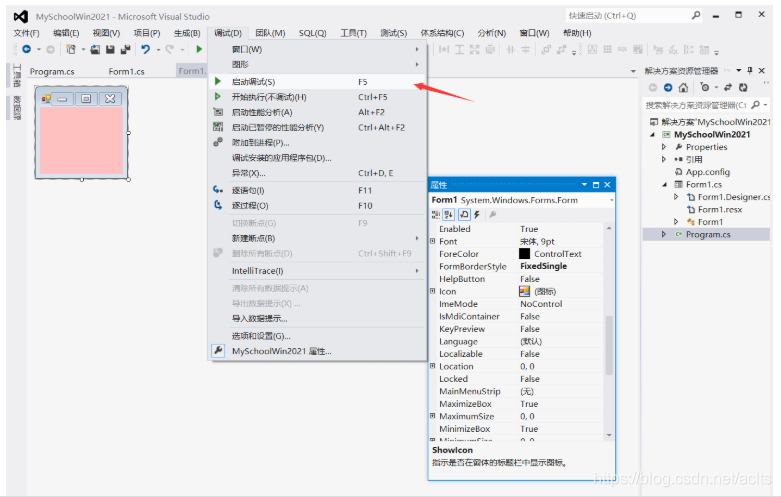Open the 窗口(W) debug submenu
This screenshot has height=497, width=781.
coord(317,49)
